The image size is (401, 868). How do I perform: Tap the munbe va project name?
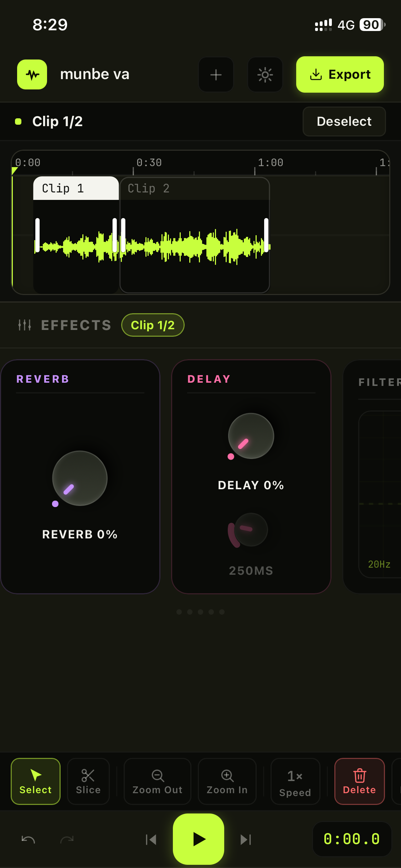(x=95, y=74)
